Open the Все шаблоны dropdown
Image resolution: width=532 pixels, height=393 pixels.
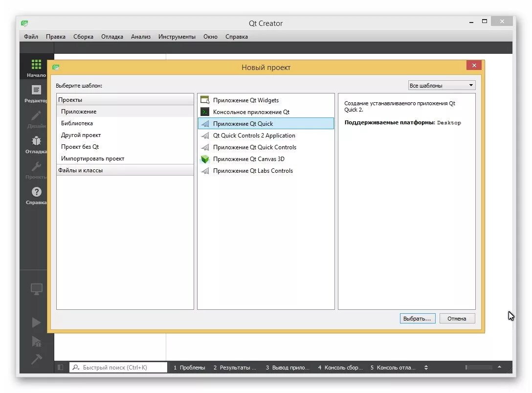442,85
